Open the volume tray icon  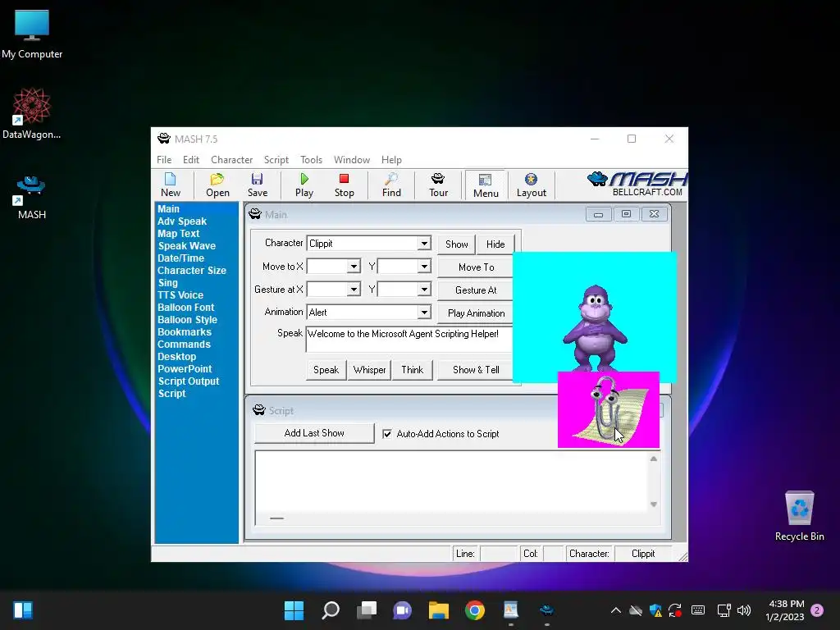743,610
